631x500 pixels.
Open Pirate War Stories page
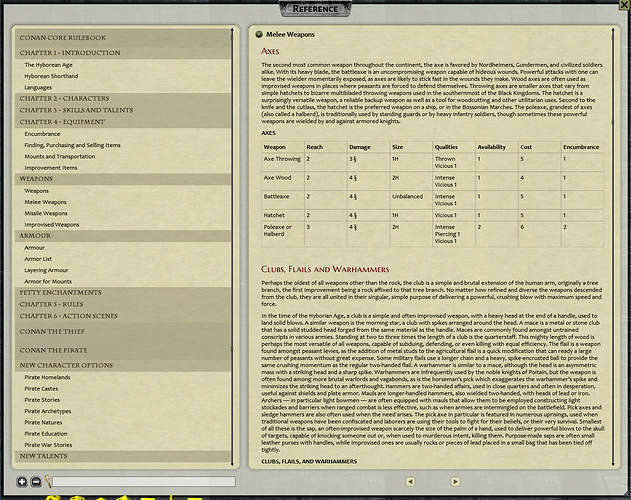(48, 445)
